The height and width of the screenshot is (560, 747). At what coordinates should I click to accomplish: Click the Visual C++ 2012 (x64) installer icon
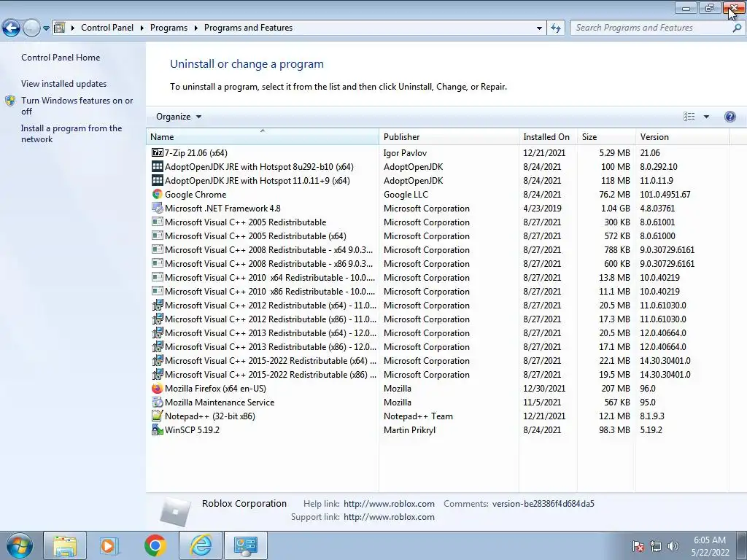click(158, 306)
